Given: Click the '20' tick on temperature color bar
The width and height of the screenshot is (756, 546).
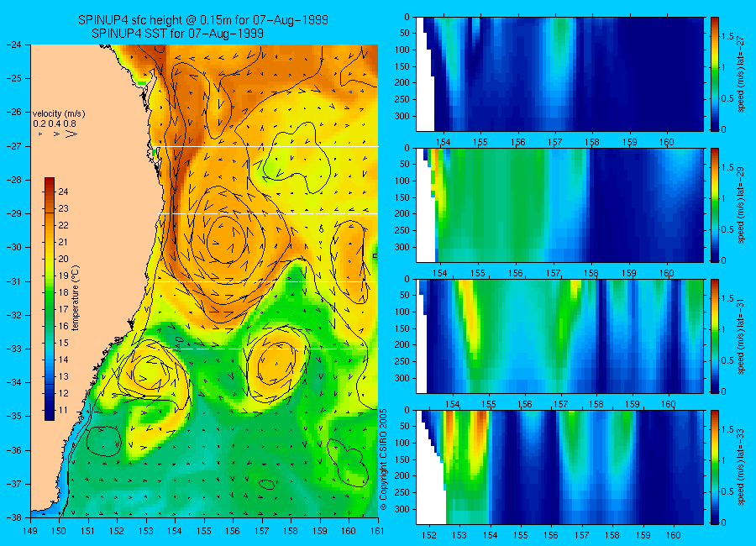Looking at the screenshot, I should coord(63,259).
